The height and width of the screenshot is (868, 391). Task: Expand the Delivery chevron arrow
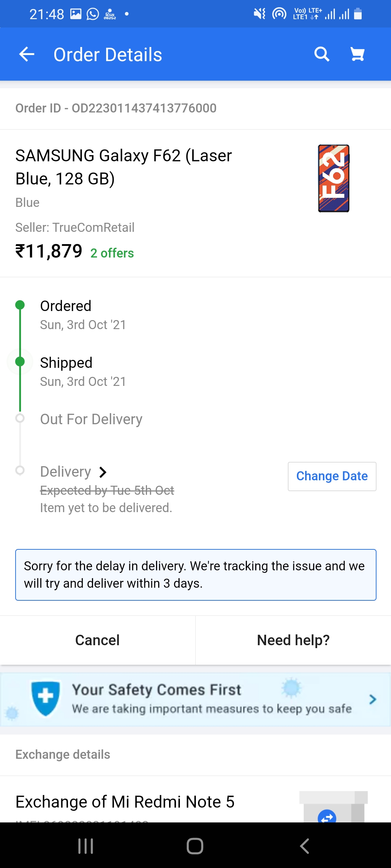coord(103,472)
